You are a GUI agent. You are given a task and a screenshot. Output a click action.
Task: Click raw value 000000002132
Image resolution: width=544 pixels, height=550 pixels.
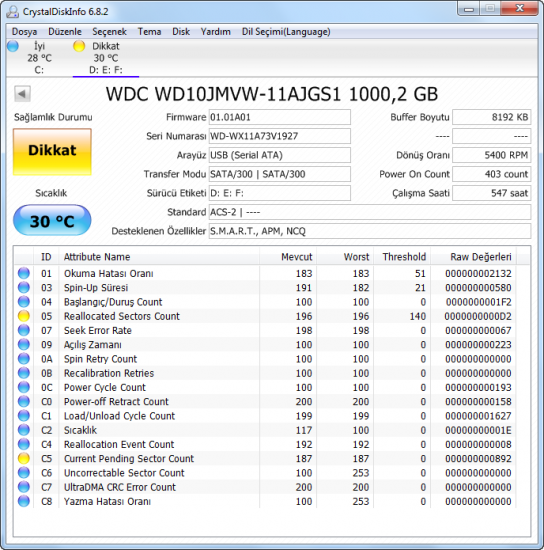(x=478, y=273)
